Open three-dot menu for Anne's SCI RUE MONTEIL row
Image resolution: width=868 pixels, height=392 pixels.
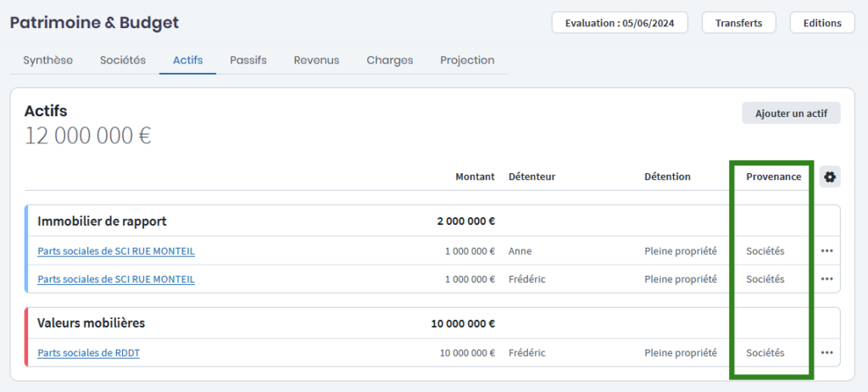[826, 251]
